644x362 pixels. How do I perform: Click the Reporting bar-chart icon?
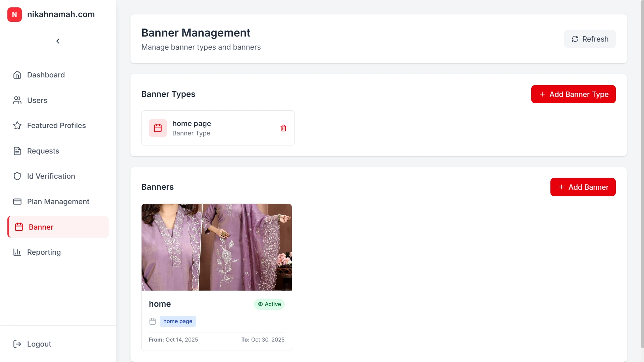tap(17, 252)
